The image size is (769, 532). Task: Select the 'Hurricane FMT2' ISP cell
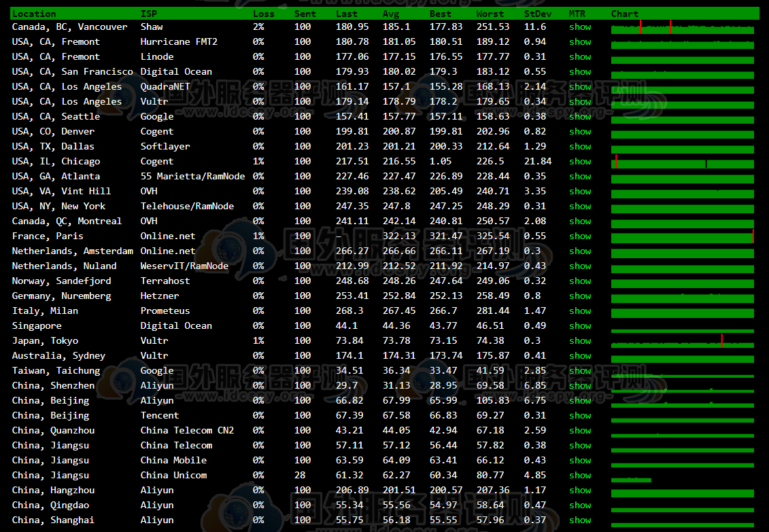(179, 42)
